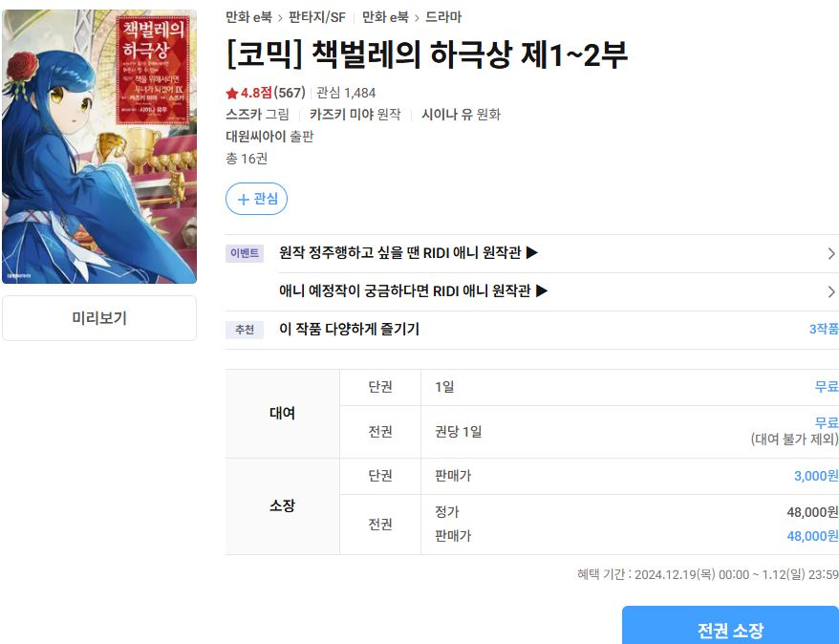Click the plus icon in 관심 button
Viewport: 839px width, 644px height.
(x=244, y=200)
